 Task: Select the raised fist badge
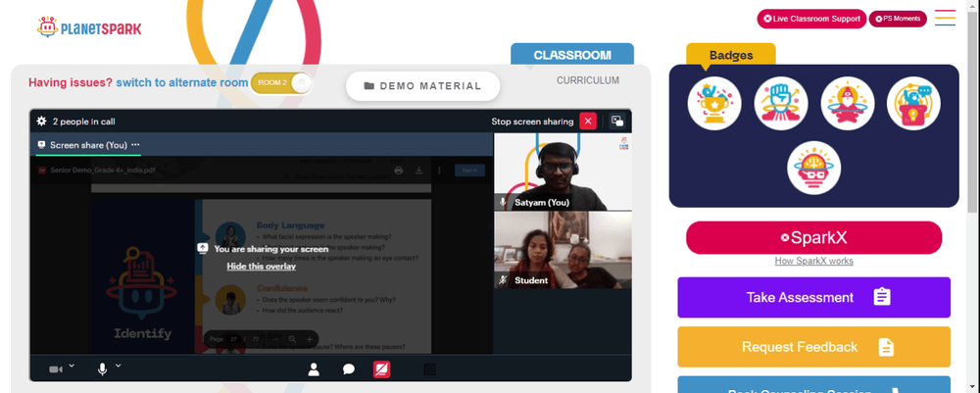point(781,103)
